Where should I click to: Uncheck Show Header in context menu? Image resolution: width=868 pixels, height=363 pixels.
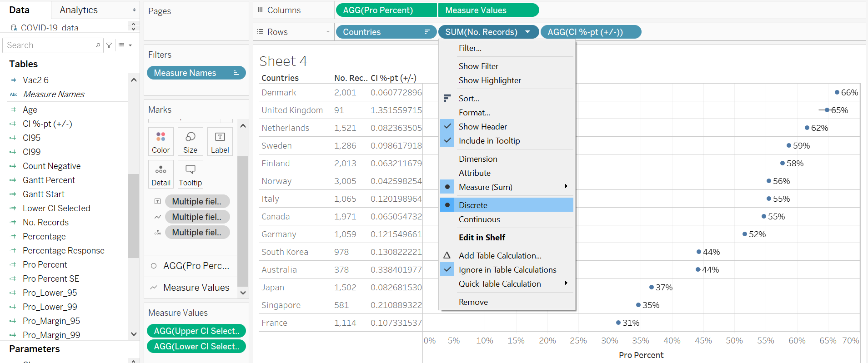482,127
